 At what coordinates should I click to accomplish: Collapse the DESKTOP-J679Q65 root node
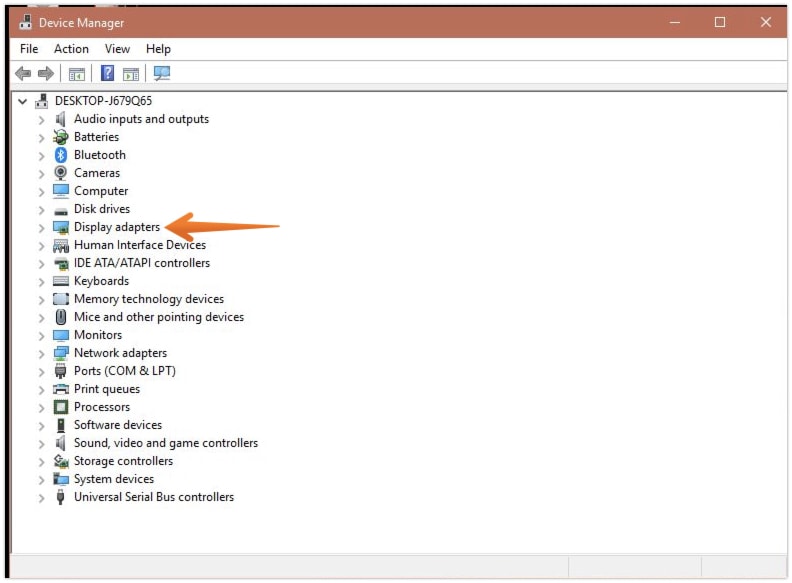point(22,101)
